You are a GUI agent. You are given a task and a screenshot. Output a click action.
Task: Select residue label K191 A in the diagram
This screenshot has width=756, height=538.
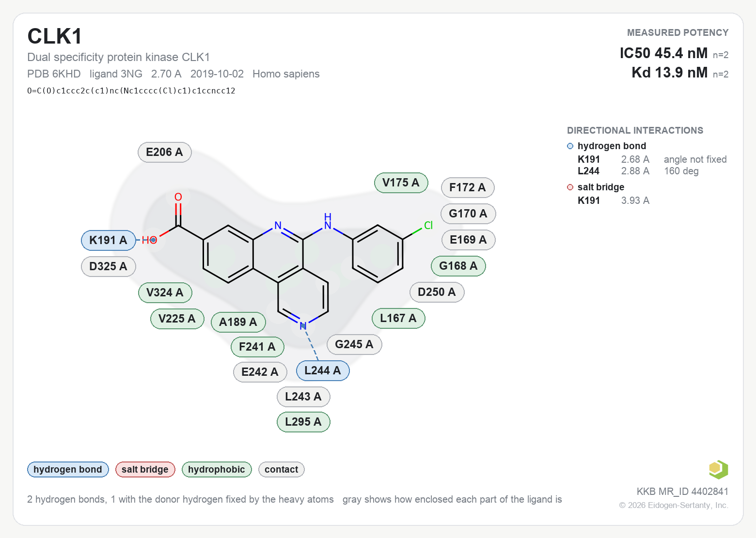coord(108,240)
